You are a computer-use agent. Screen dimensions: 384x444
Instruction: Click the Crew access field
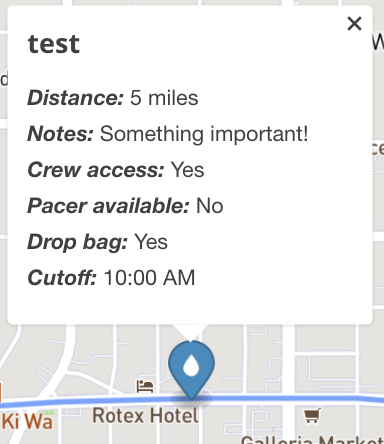click(116, 170)
